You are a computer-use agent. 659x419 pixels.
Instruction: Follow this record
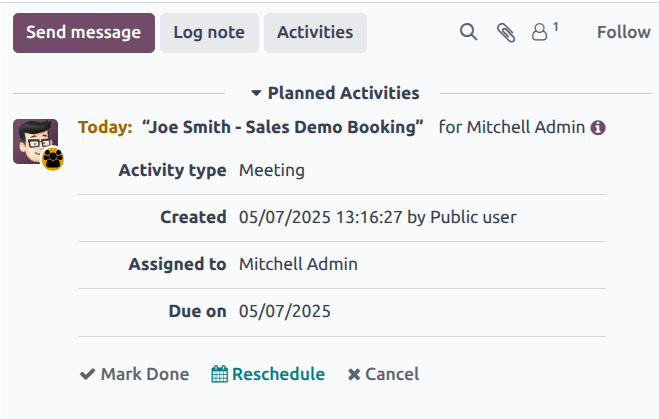623,32
